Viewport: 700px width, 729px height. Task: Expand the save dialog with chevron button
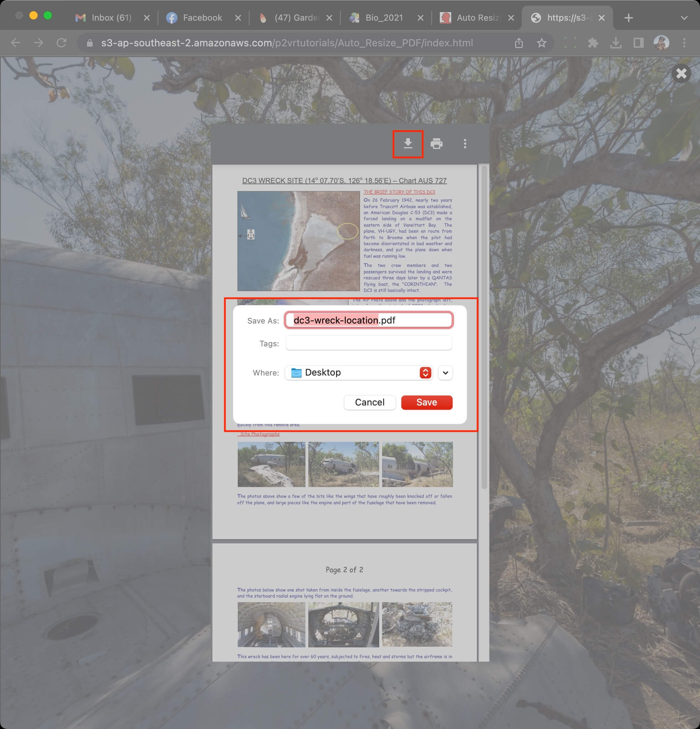pyautogui.click(x=446, y=373)
